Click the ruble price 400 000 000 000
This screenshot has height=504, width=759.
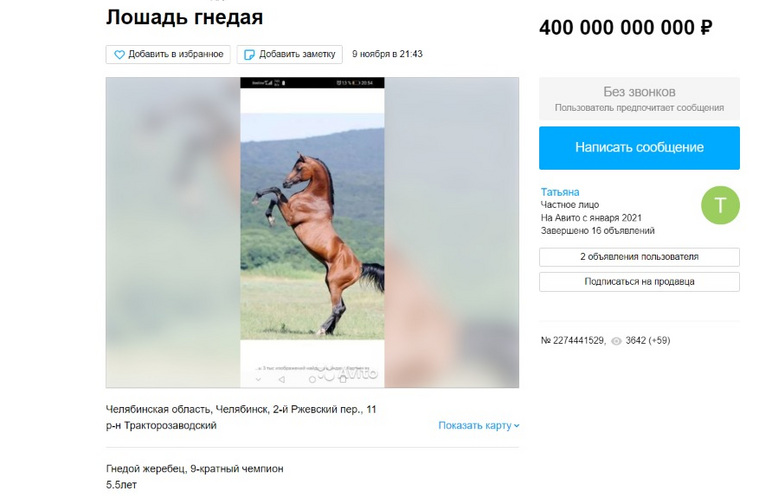coord(625,28)
